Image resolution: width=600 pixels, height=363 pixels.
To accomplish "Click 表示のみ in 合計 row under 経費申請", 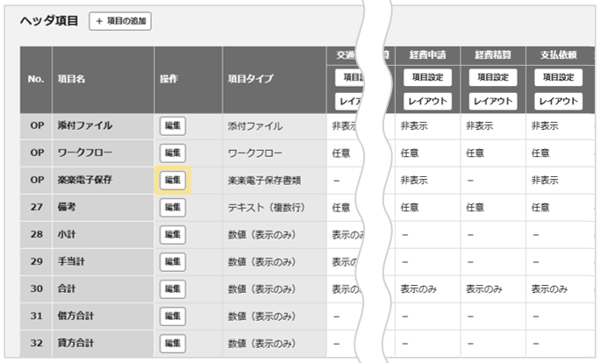I will [419, 289].
